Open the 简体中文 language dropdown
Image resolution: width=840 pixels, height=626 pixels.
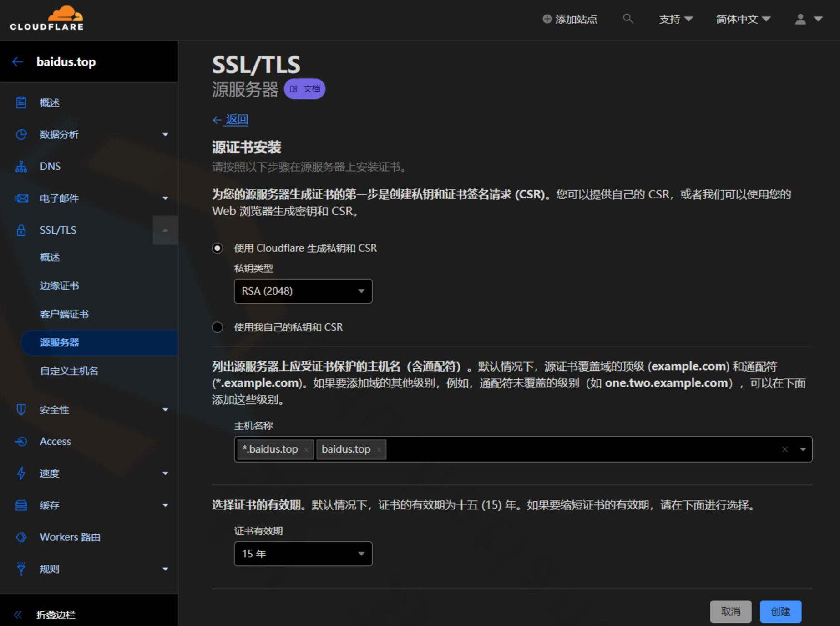point(743,19)
